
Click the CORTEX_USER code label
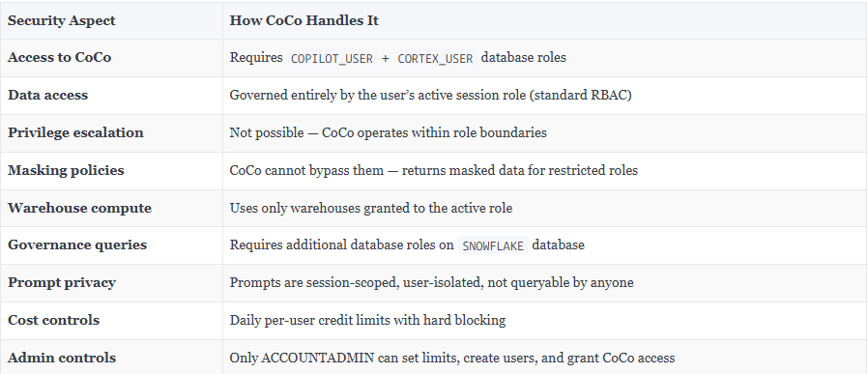pyautogui.click(x=436, y=58)
